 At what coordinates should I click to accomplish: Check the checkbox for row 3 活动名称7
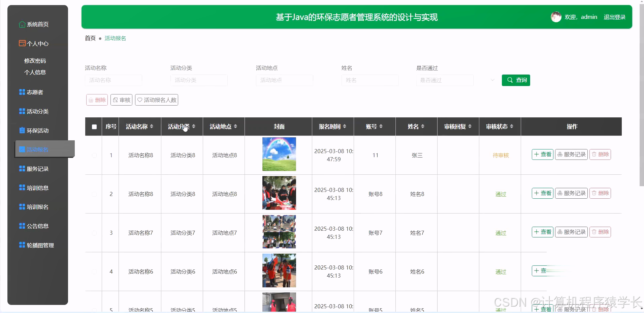[94, 233]
